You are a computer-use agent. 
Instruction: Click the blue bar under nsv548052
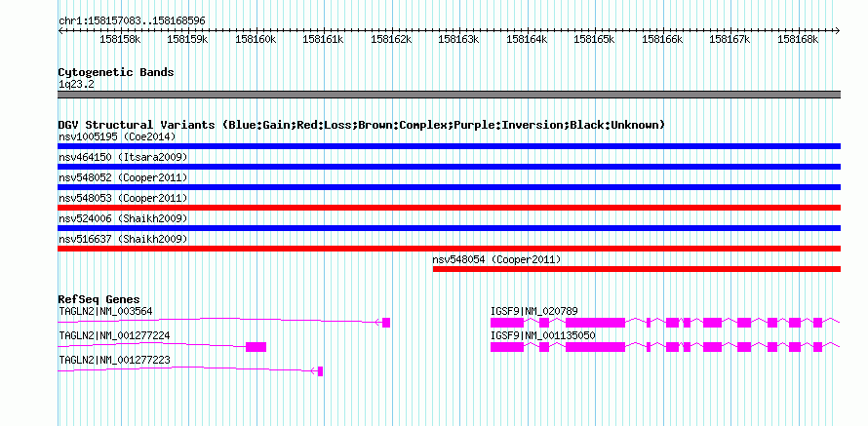449,187
